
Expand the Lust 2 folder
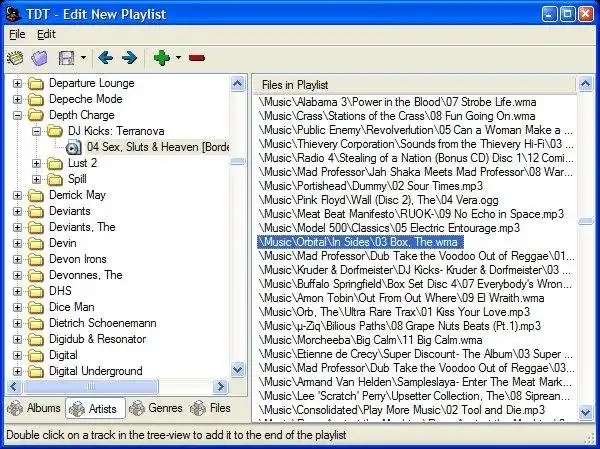[36, 163]
